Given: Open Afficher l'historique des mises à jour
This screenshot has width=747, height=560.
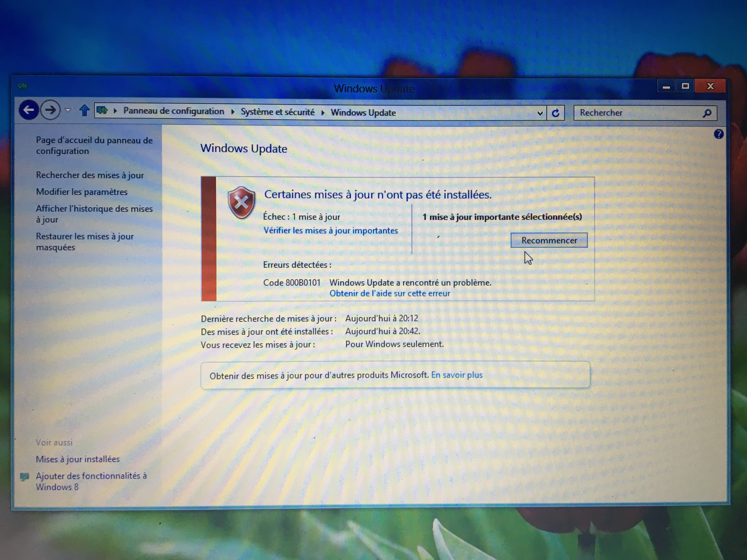Looking at the screenshot, I should tap(94, 214).
